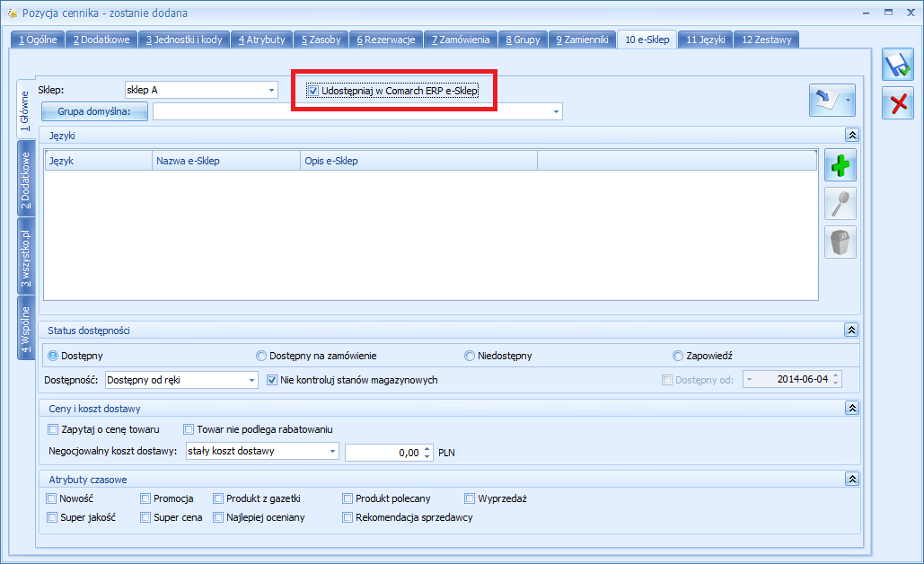Choose the Niedostępny status
Screen dimensions: 924x564
pos(470,356)
